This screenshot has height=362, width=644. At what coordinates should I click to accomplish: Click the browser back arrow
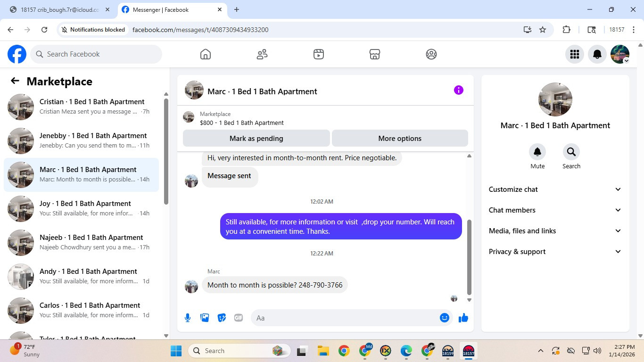pyautogui.click(x=10, y=30)
